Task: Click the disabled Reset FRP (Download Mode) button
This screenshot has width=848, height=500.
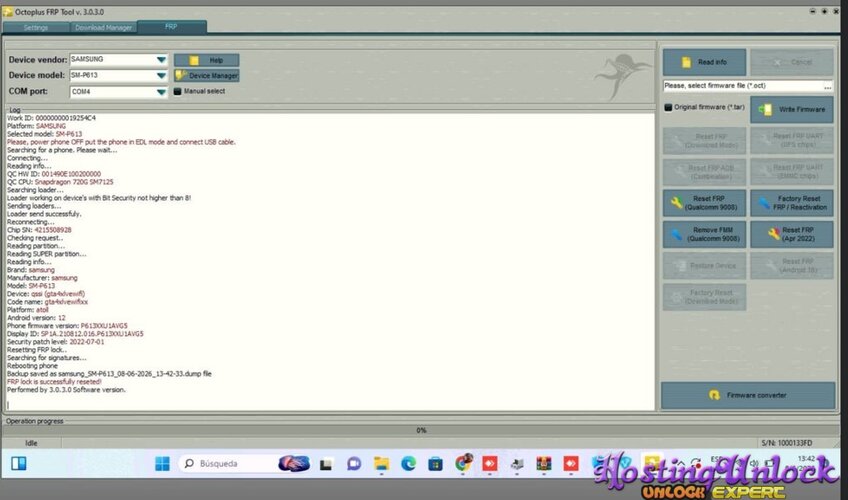Action: (704, 141)
